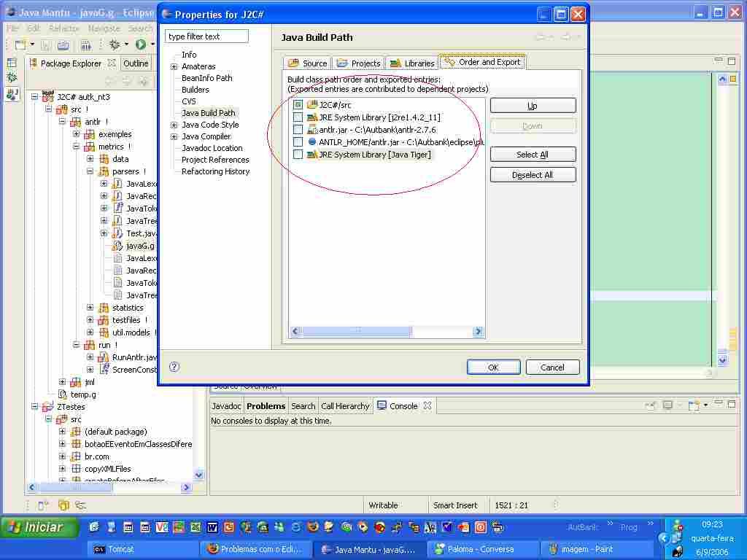Enable the JRE System Library [Java Tiger] checkbox
The width and height of the screenshot is (747, 560).
click(x=298, y=155)
